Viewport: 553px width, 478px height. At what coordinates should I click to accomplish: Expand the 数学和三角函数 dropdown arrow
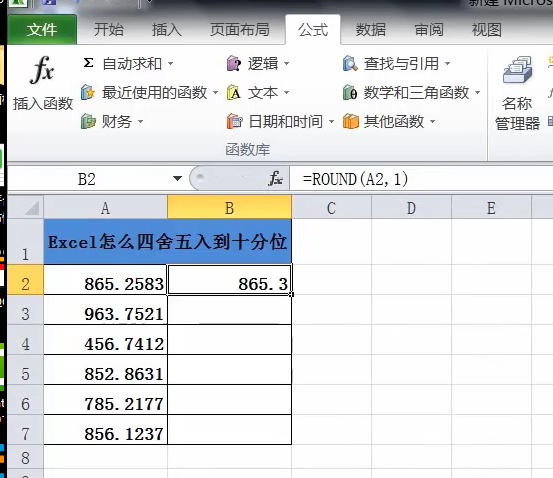point(478,93)
